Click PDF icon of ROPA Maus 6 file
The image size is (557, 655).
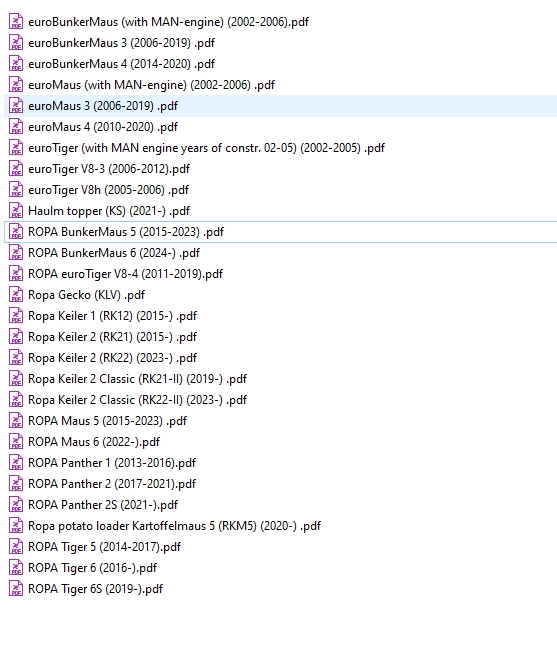(x=16, y=442)
